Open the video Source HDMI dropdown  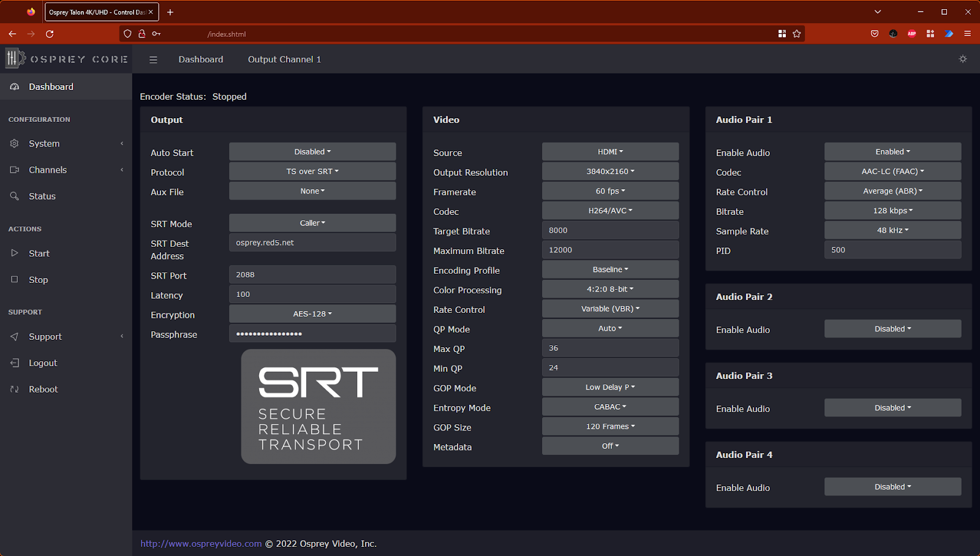tap(610, 152)
